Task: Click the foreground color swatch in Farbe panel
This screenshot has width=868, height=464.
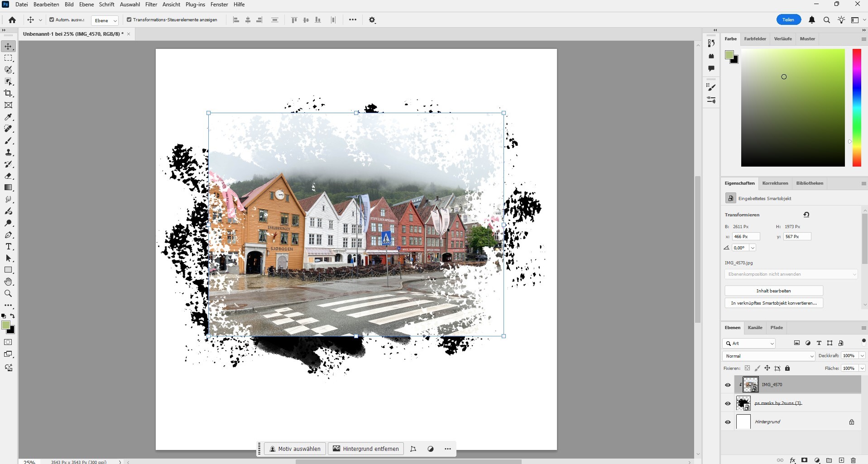Action: coord(729,55)
